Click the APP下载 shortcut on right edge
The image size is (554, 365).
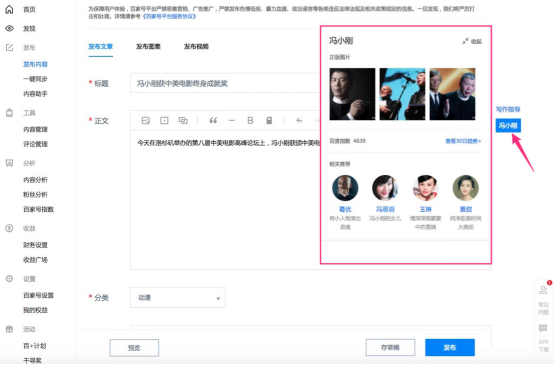tap(543, 346)
